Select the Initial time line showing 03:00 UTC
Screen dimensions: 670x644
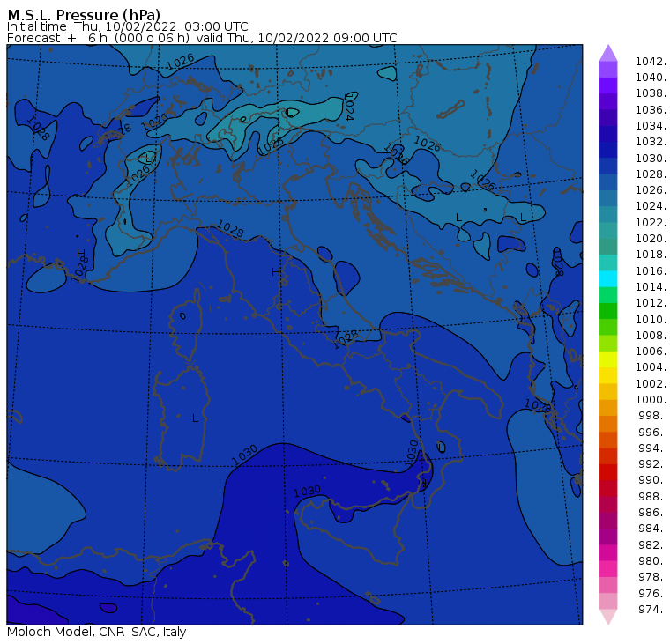(127, 26)
